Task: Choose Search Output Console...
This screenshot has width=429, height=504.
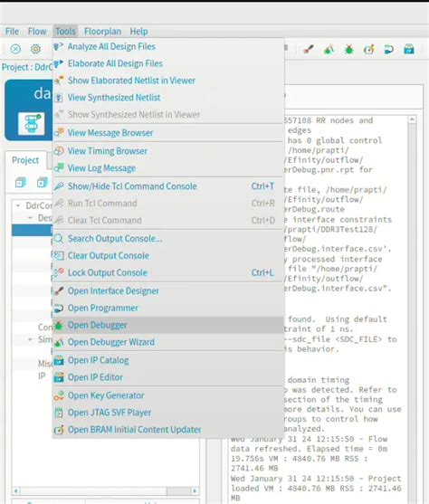Action: pos(168,239)
